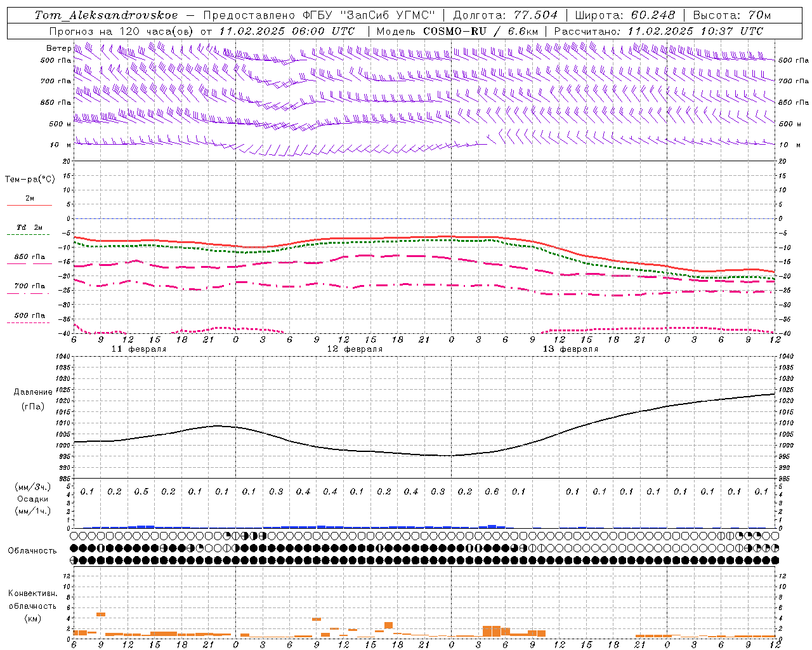Click the Давление pressure panel label
Screen dimensions: 812x650
click(x=33, y=392)
